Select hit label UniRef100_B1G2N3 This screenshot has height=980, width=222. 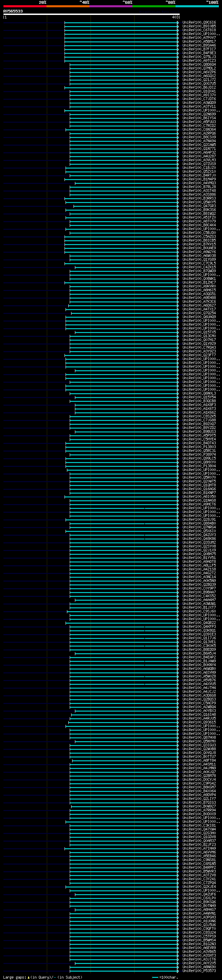click(199, 944)
